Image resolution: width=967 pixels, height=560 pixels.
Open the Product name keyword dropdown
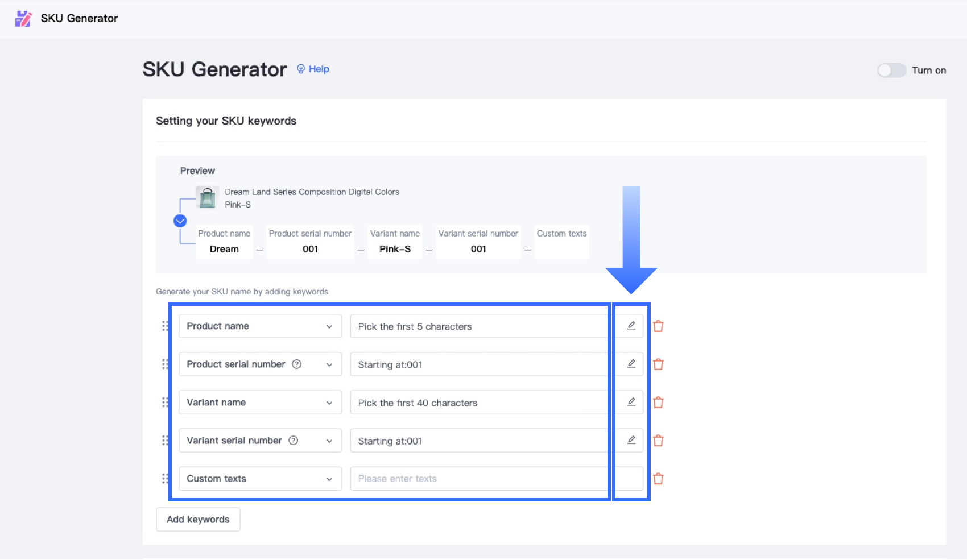(x=260, y=326)
